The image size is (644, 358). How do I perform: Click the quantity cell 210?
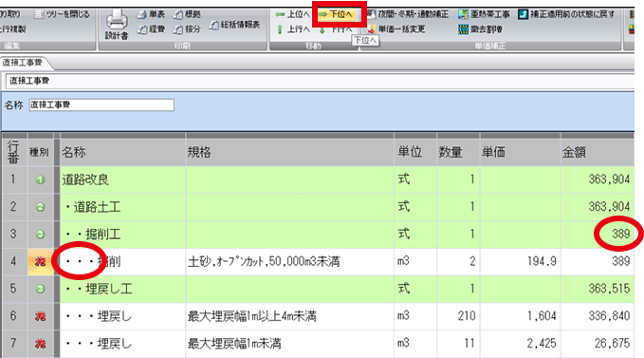pyautogui.click(x=457, y=316)
